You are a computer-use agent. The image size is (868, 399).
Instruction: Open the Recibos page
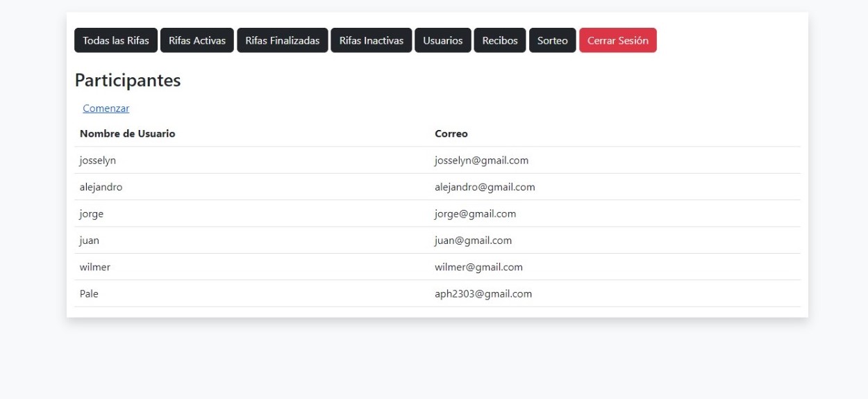point(500,40)
